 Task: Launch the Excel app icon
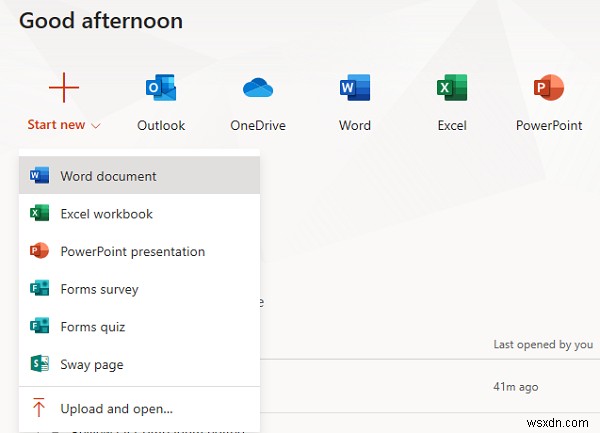[452, 88]
